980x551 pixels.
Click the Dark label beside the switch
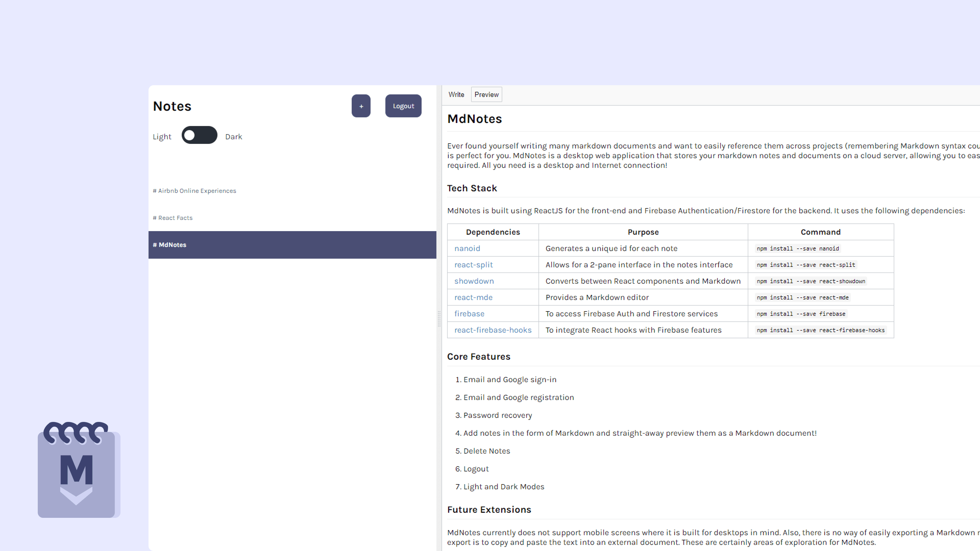click(x=234, y=137)
